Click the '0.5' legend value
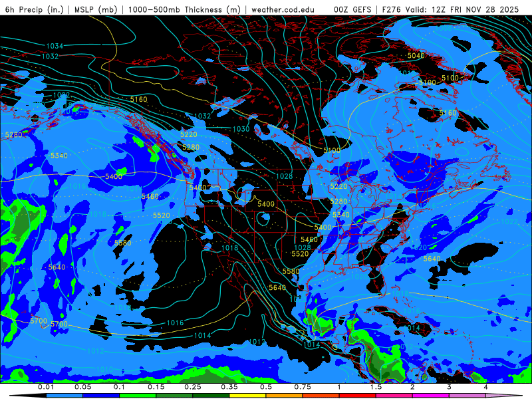Image resolution: width=532 pixels, height=399 pixels. point(266,387)
